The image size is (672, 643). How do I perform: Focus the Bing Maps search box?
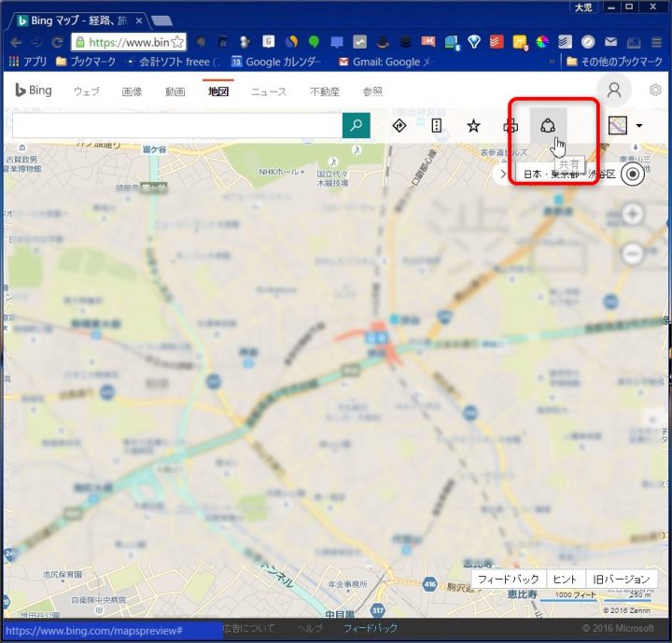tap(177, 126)
